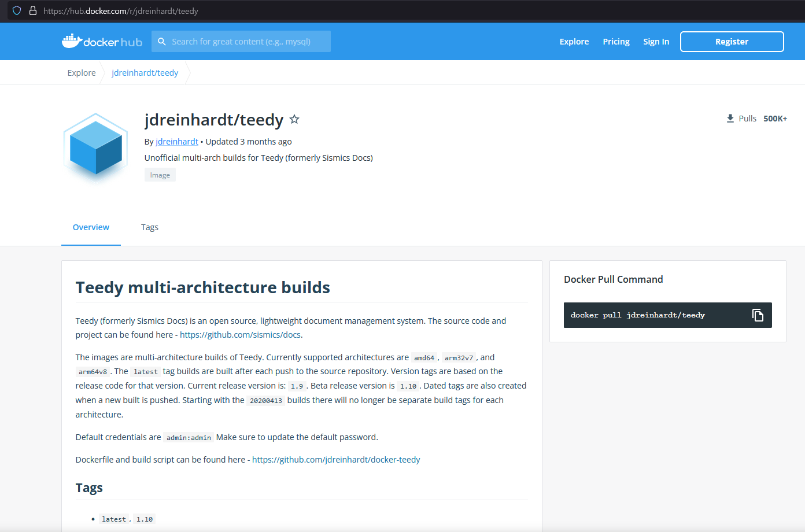Switch to the Tags tab
The width and height of the screenshot is (805, 532).
coord(150,227)
